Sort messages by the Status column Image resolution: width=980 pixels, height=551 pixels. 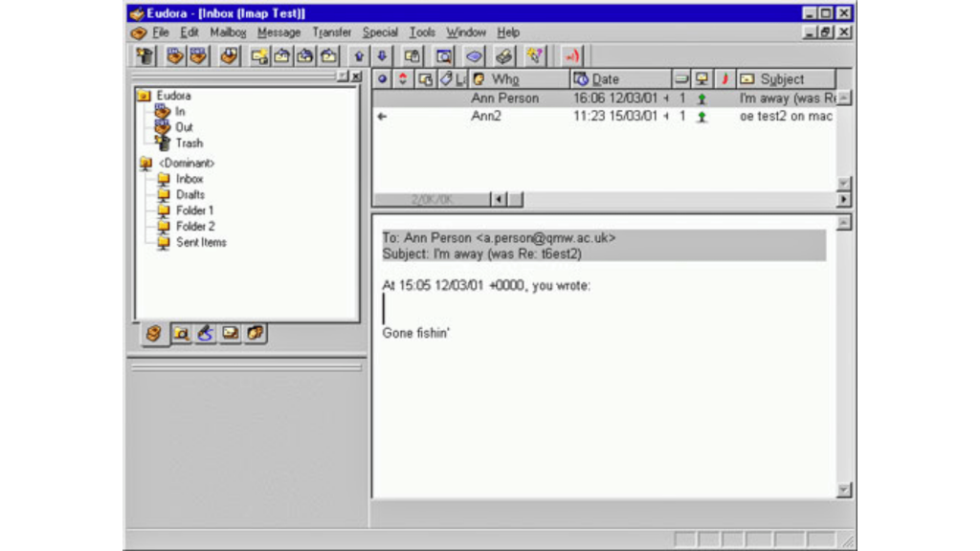[x=383, y=79]
